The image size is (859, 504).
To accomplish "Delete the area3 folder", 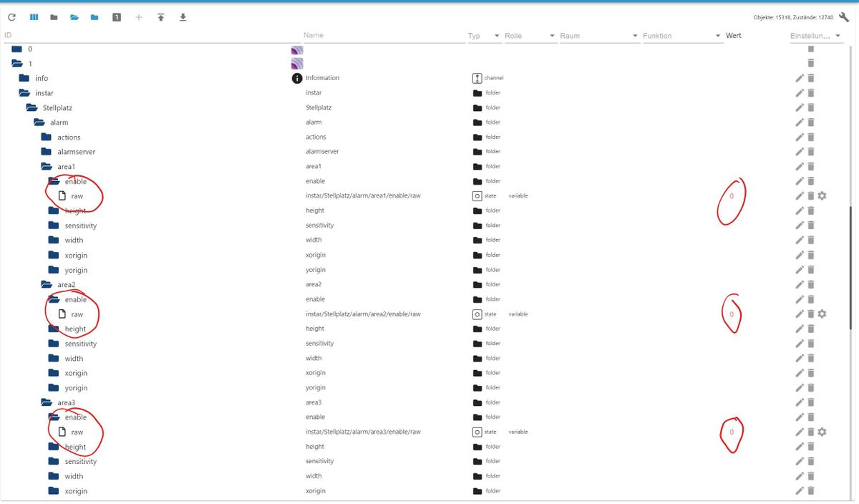I will [811, 402].
